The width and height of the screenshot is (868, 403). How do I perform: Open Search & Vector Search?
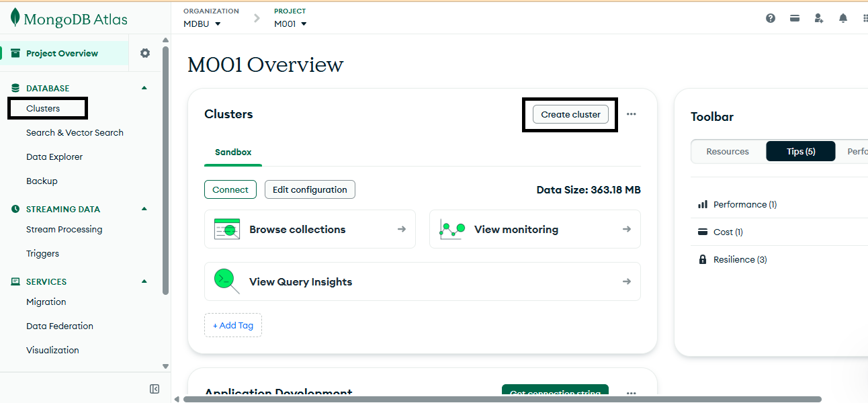coord(75,132)
